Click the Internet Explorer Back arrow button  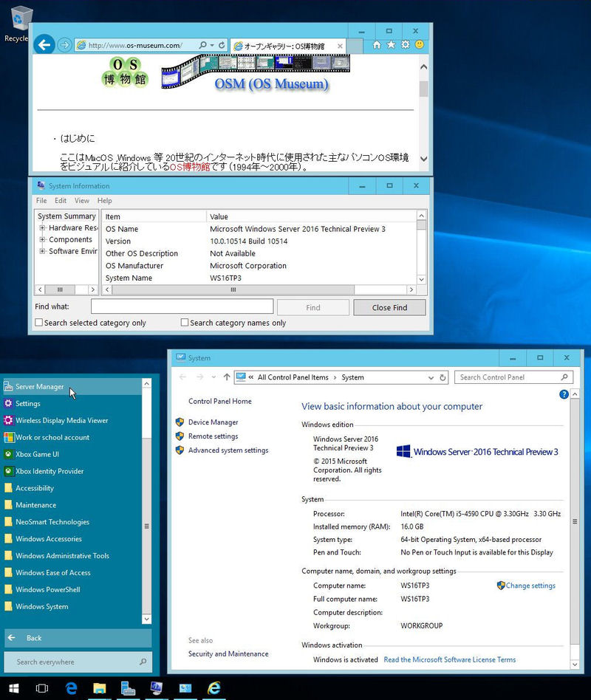pyautogui.click(x=44, y=44)
